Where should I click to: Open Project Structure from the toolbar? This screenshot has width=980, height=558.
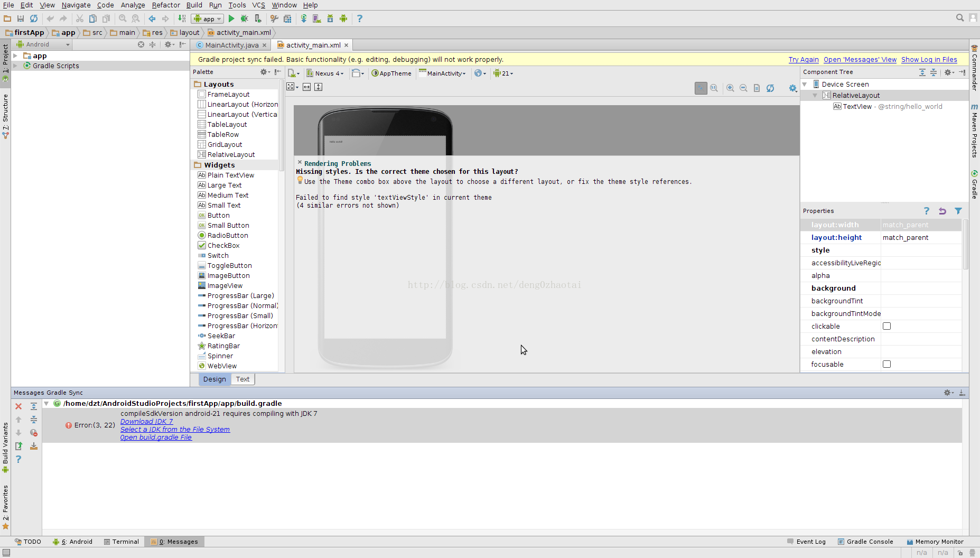pyautogui.click(x=287, y=18)
